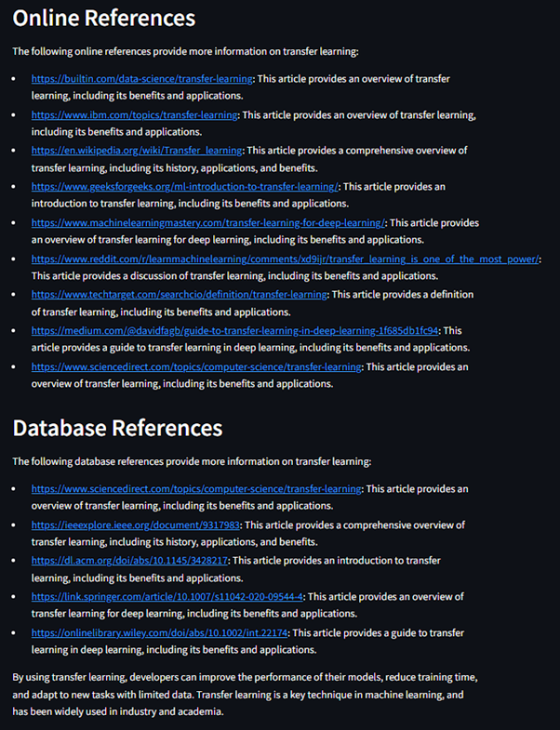This screenshot has height=730, width=560.
Task: Click the text "has been widely used in industry and academia."
Action: [118, 711]
